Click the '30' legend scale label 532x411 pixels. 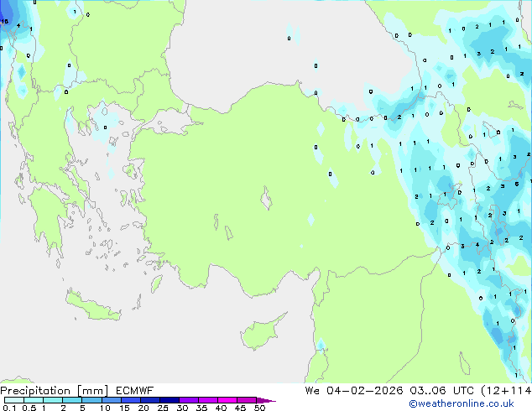coord(182,408)
